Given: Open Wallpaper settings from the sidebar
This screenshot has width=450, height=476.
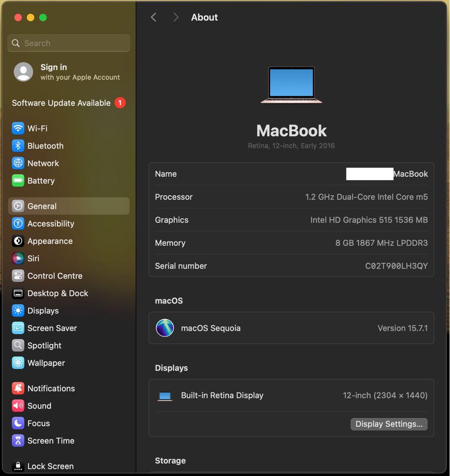Looking at the screenshot, I should [x=18, y=363].
